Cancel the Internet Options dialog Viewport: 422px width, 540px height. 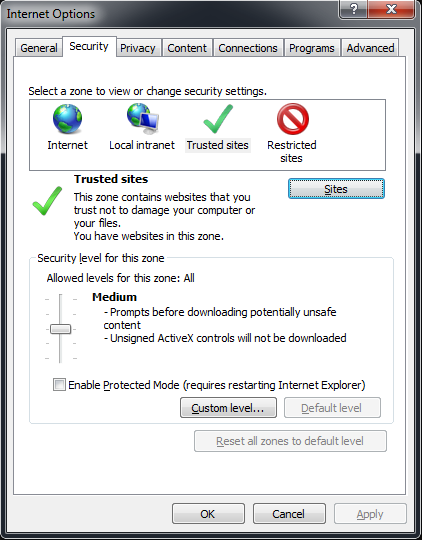coord(289,514)
